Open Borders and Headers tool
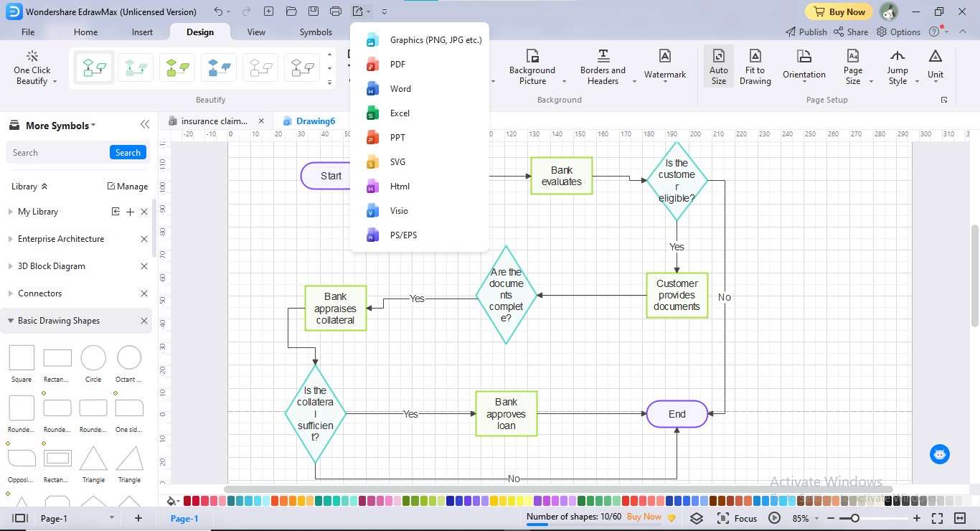Viewport: 980px width, 531px height. pos(603,68)
